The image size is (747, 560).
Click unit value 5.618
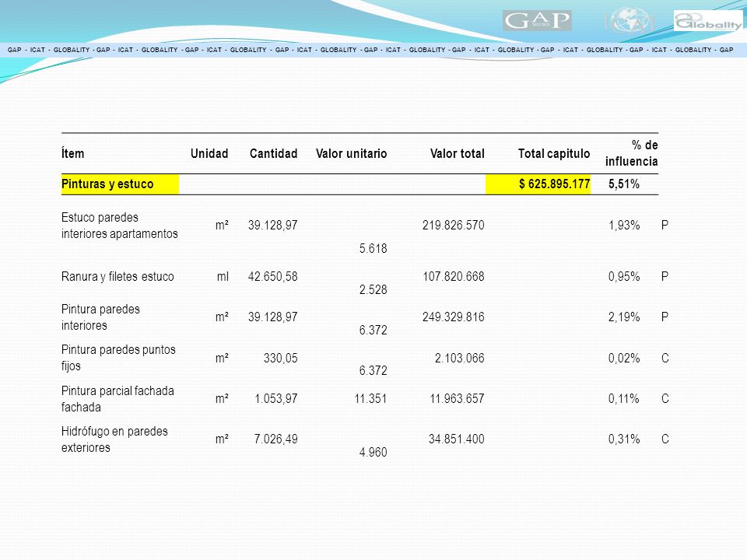373,248
